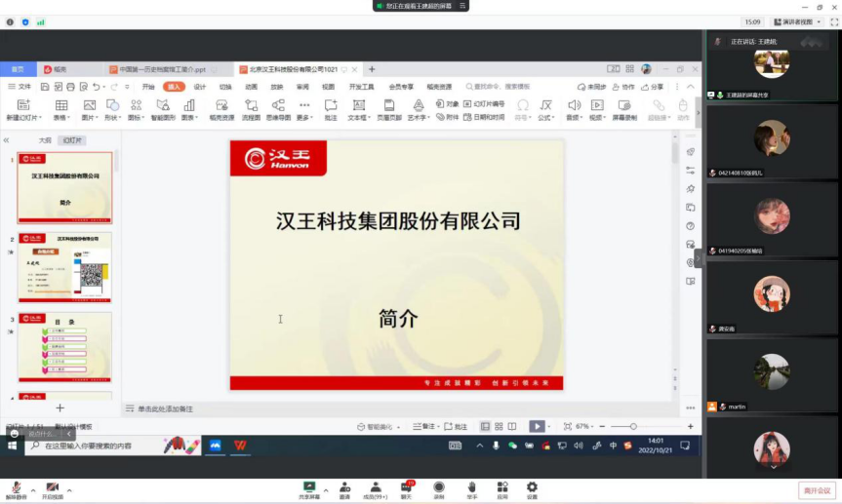
Task: Add a comment with 批注 ribbon icon
Action: pyautogui.click(x=331, y=105)
